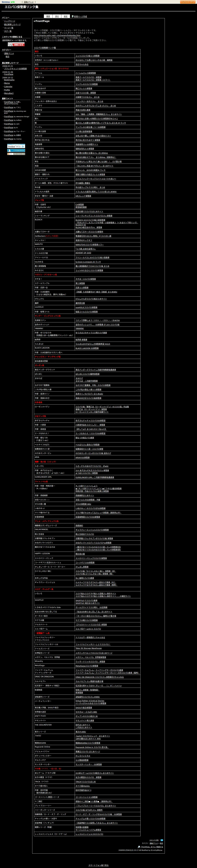
Task: Open BLACK LAGOON SS保管庫 link
Action: tap(87, 348)
